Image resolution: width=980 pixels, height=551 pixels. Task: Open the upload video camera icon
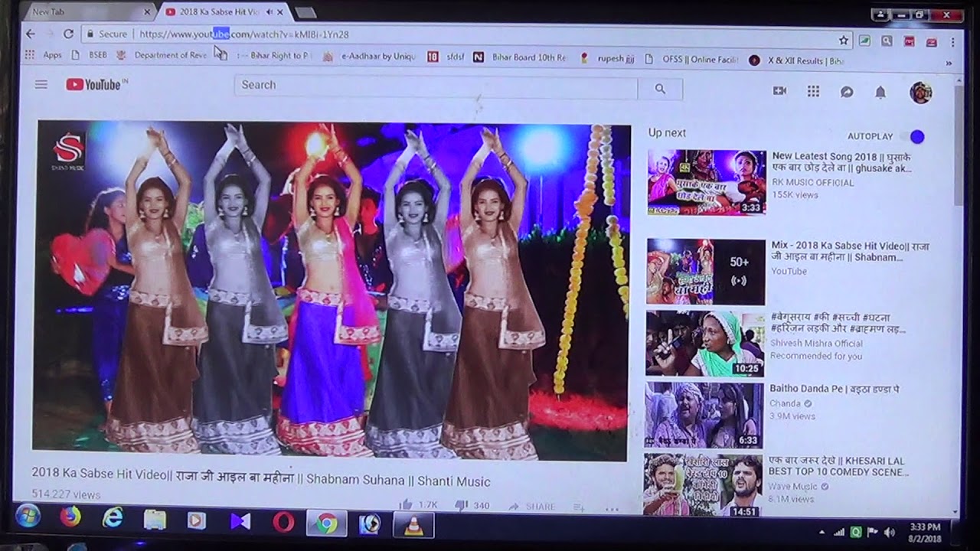[779, 91]
